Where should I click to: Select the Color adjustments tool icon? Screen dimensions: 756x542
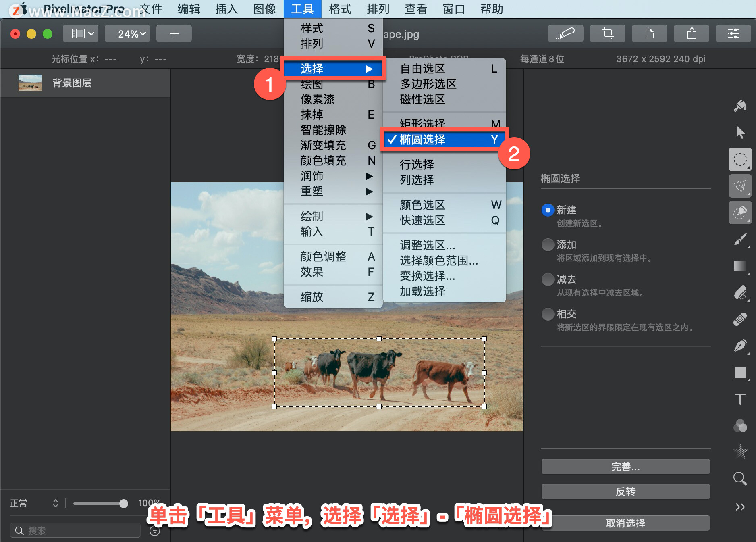(740, 425)
